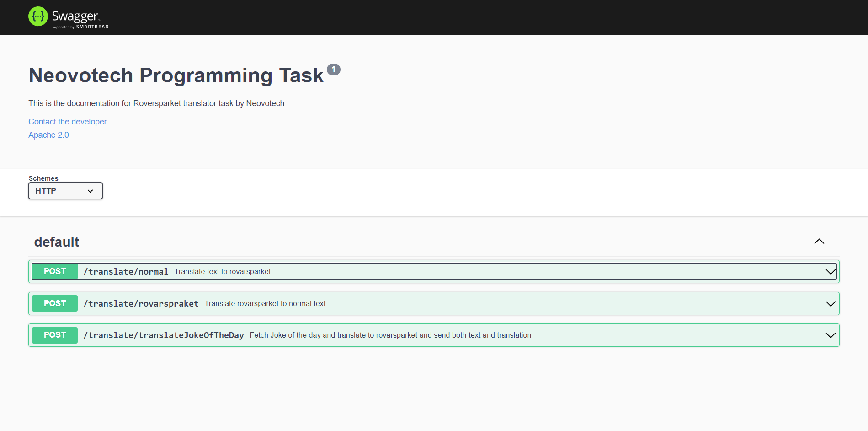Click the /translate/normal path text
The height and width of the screenshot is (431, 868).
(126, 272)
